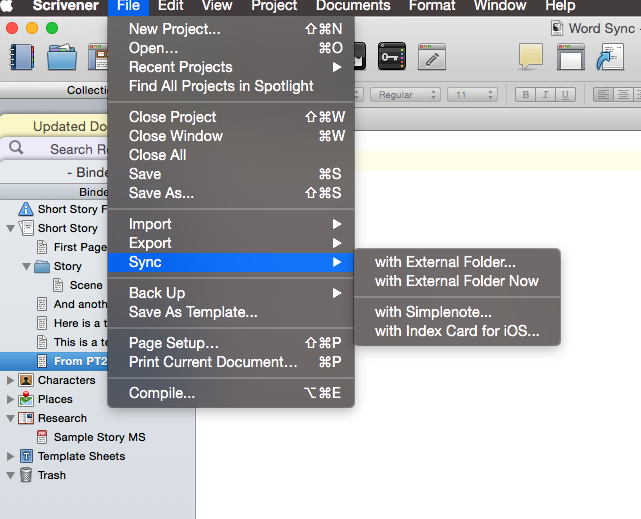Screen dimensions: 641x519
Task: Select Find All Projects in Spotlight
Action: pos(231,86)
